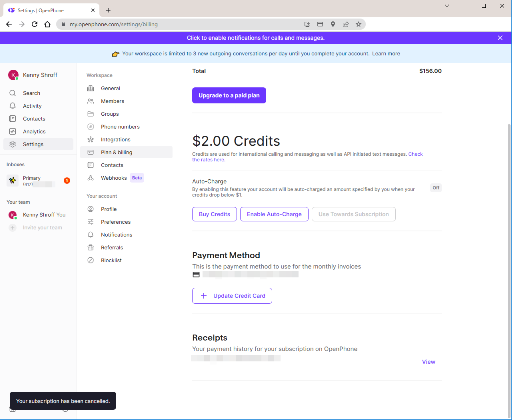Dismiss the notifications banner with the X
The height and width of the screenshot is (420, 512).
click(x=500, y=38)
